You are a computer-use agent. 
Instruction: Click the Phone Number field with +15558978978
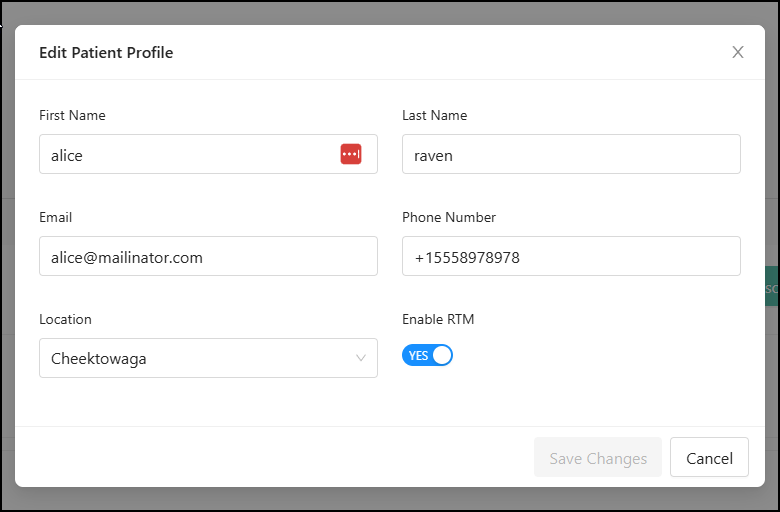pos(571,257)
